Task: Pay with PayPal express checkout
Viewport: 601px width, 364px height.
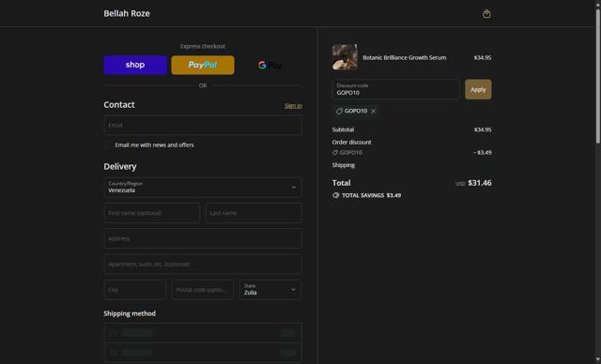Action: click(x=203, y=65)
